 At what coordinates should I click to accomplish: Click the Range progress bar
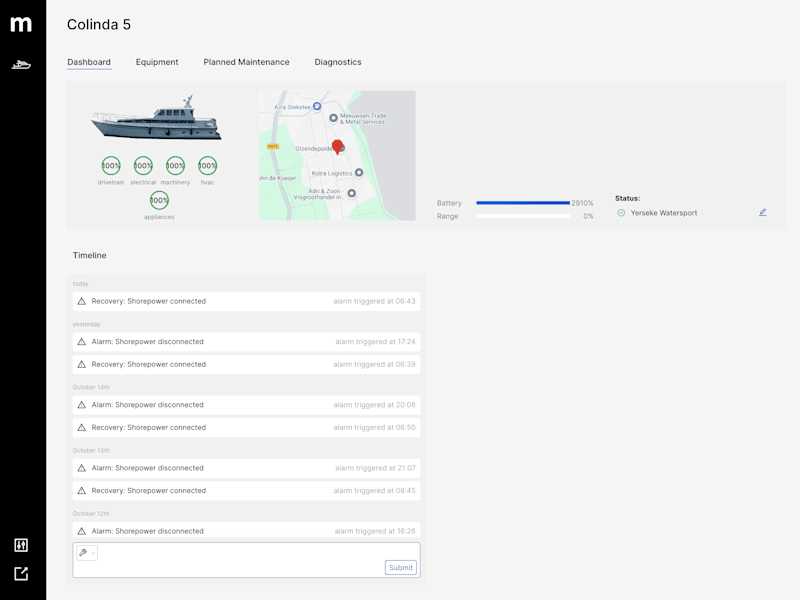(x=523, y=216)
